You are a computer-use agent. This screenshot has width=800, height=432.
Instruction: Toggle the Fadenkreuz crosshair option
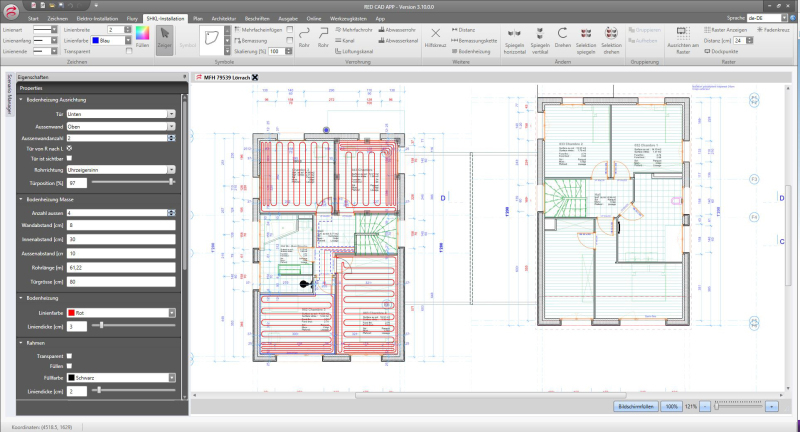coord(773,30)
